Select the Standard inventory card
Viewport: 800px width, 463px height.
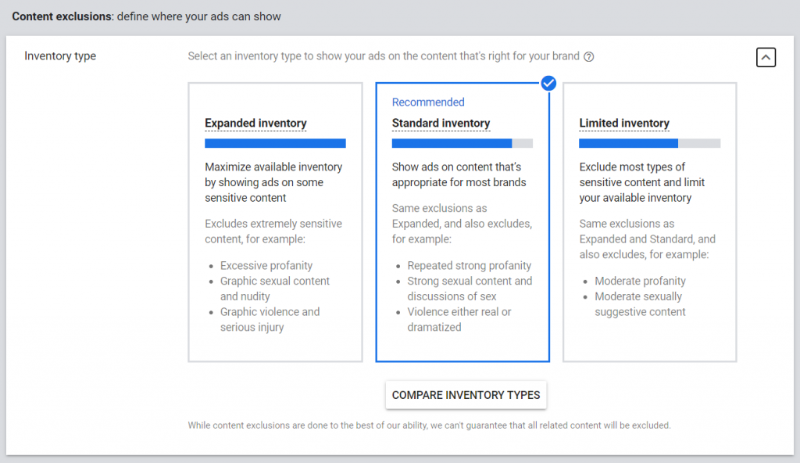pyautogui.click(x=462, y=221)
